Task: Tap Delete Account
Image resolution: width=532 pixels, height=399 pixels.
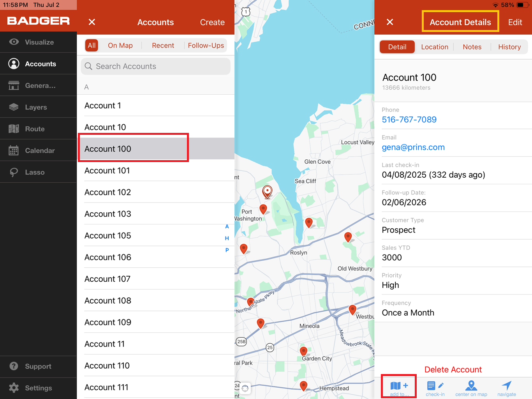Action: point(453,369)
